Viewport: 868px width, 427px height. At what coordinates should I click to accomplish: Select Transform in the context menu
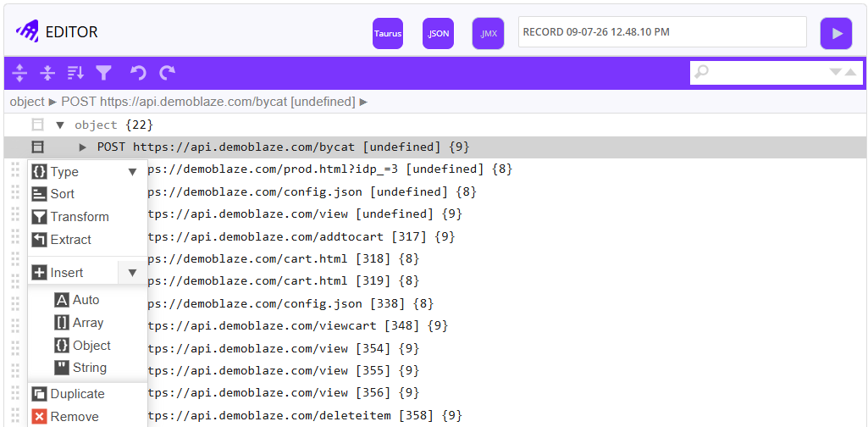(x=87, y=217)
